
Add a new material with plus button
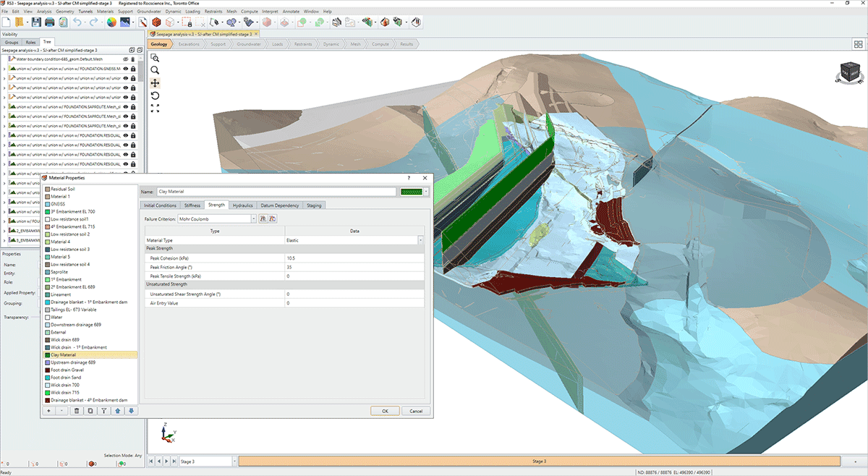(48, 411)
